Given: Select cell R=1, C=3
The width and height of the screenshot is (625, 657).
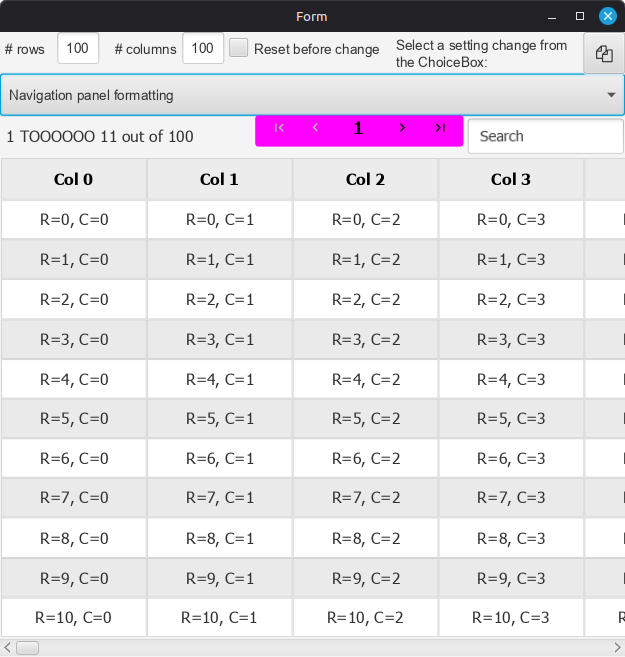Looking at the screenshot, I should point(511,260).
